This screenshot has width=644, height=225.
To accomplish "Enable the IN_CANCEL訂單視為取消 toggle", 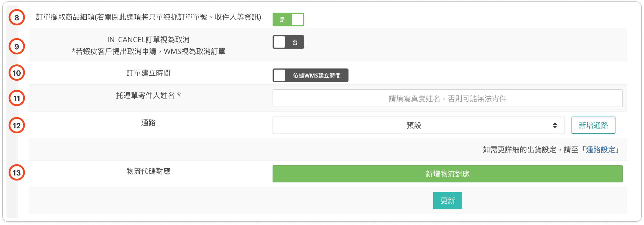I will tap(288, 42).
